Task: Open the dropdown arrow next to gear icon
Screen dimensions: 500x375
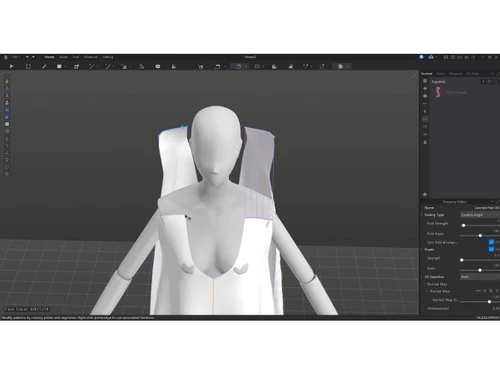Action: click(348, 66)
